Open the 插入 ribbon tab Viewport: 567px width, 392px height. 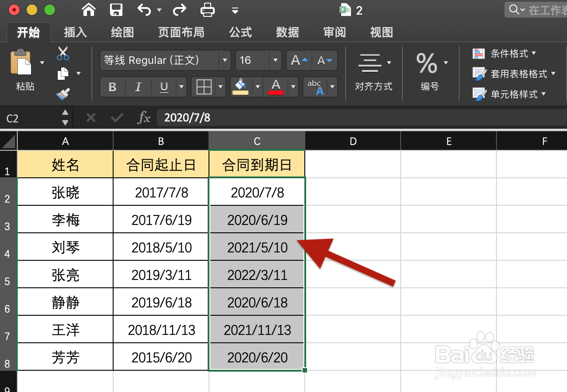(75, 32)
